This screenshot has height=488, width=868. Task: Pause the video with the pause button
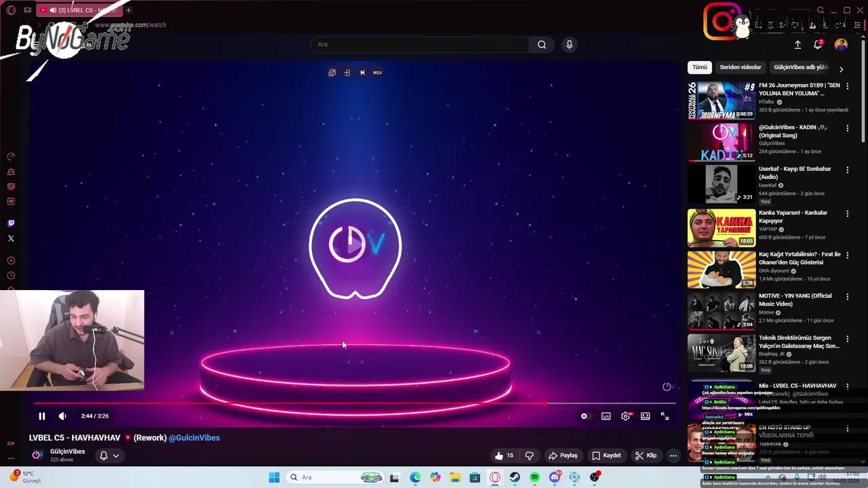(x=41, y=416)
